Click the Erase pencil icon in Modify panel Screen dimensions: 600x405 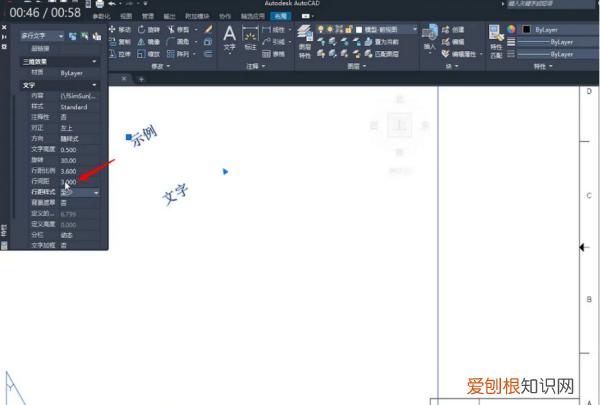click(208, 29)
